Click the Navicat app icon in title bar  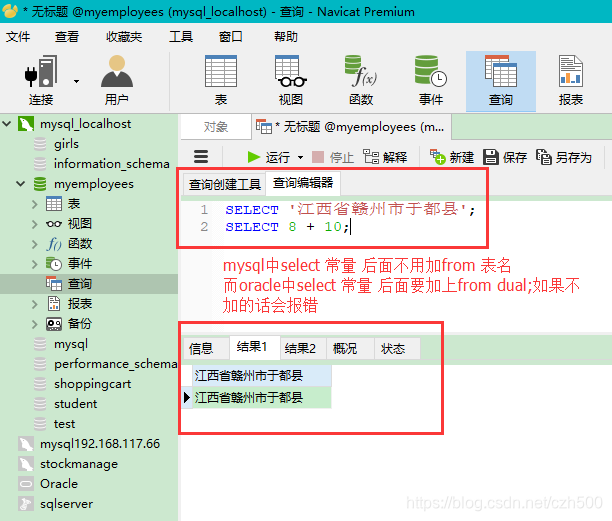tap(10, 11)
